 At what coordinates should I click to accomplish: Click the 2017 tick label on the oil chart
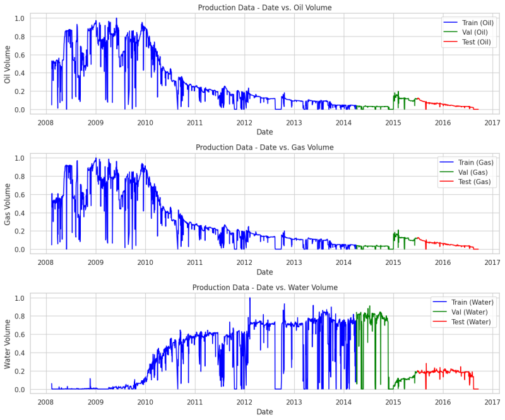pyautogui.click(x=492, y=122)
